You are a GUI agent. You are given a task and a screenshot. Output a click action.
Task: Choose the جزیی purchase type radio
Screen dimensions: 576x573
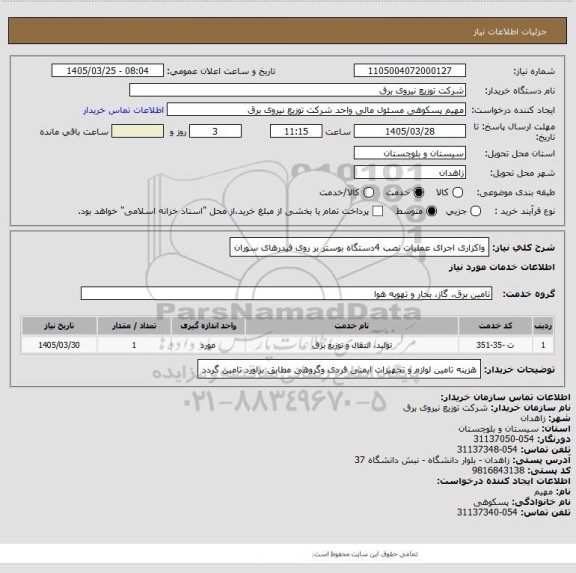pyautogui.click(x=475, y=211)
